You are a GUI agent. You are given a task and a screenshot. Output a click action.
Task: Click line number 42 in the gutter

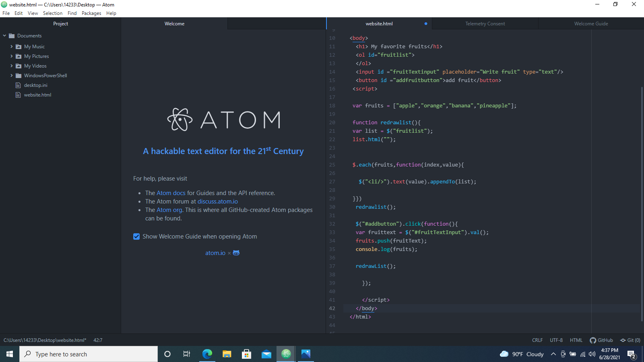(x=332, y=309)
